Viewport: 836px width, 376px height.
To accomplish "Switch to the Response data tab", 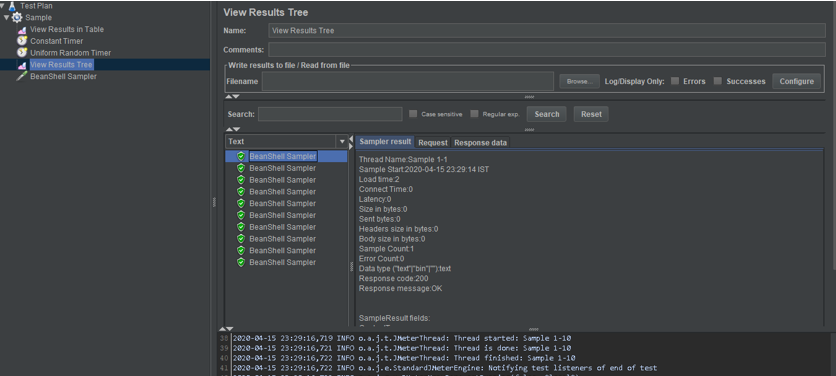I will [480, 142].
